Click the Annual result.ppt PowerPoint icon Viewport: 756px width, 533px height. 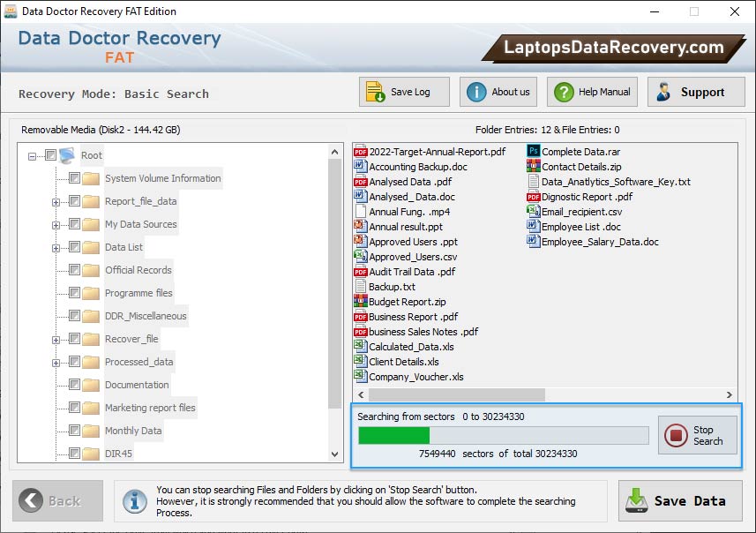(x=361, y=227)
